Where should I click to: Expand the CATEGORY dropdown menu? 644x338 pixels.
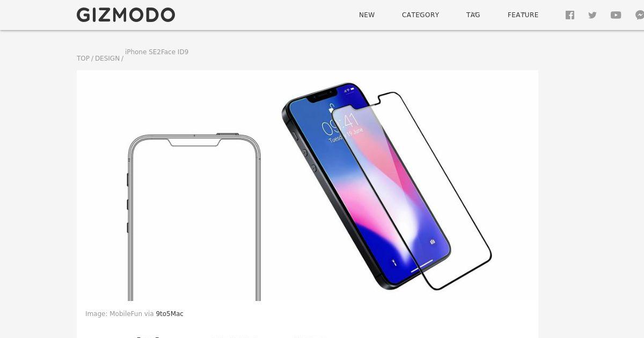click(x=421, y=15)
